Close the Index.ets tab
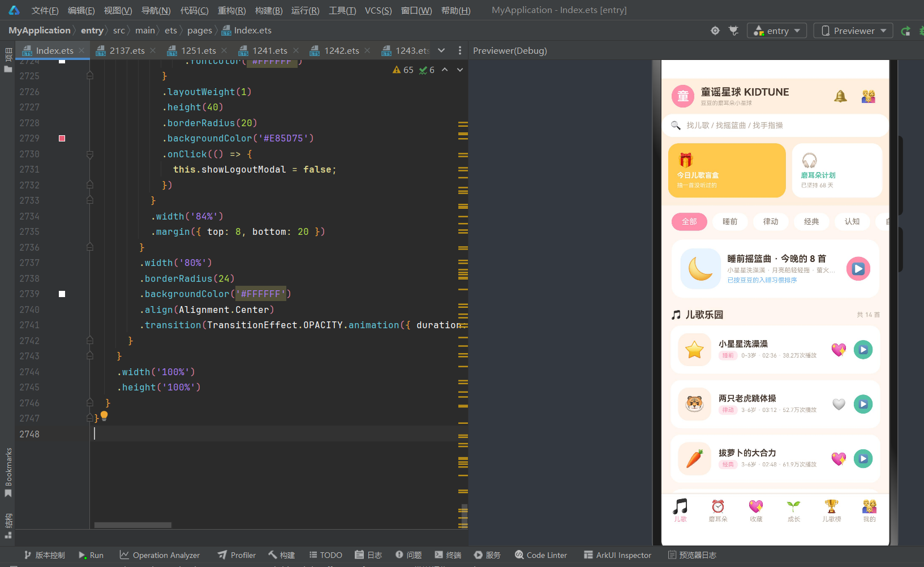 click(82, 51)
